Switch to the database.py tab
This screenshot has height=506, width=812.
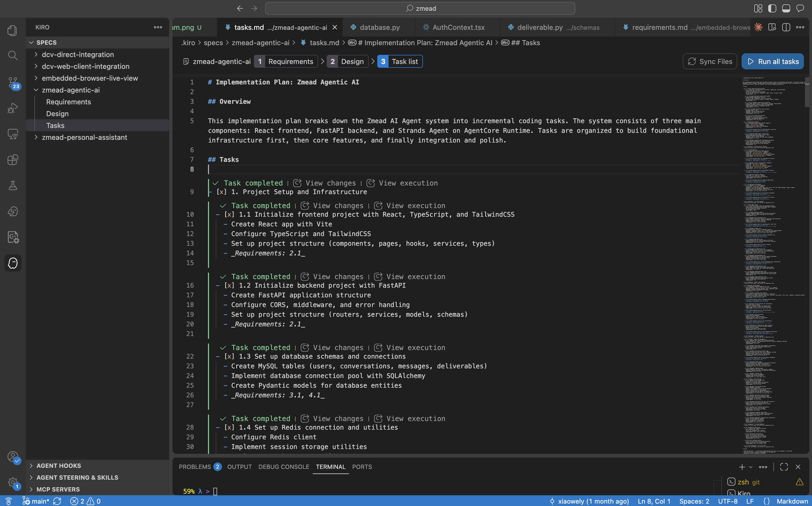click(380, 27)
